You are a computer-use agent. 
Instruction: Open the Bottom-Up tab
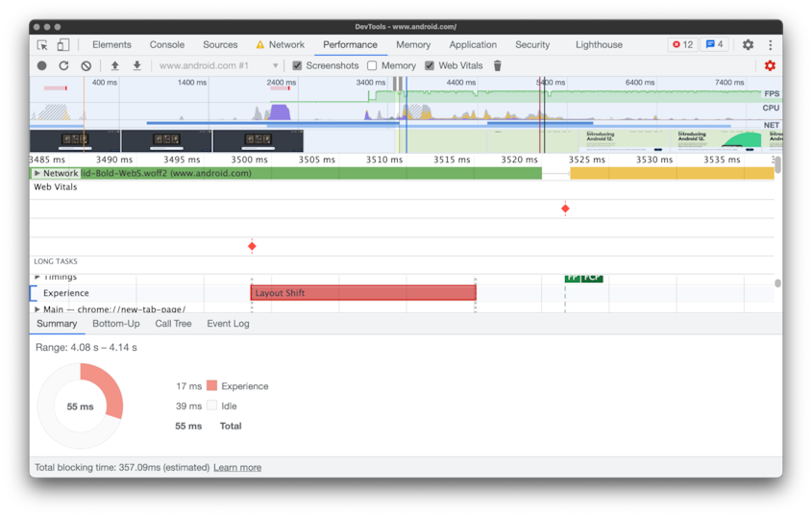click(116, 324)
